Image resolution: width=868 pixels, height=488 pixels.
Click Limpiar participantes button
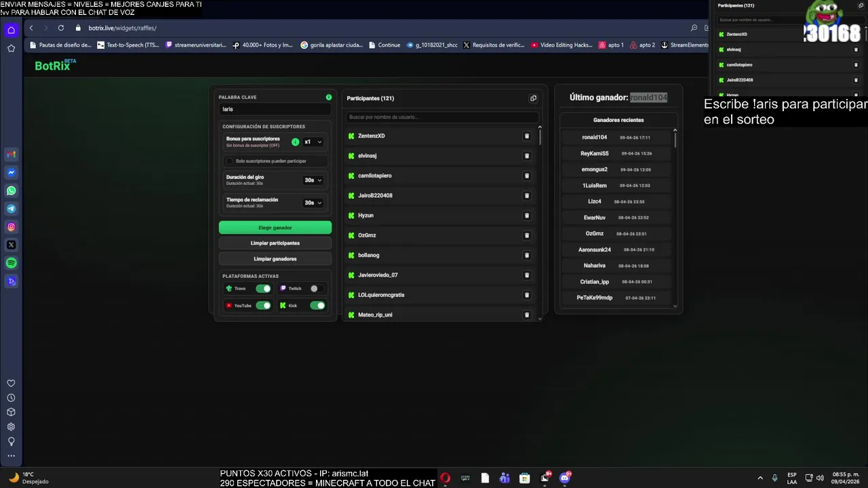click(x=275, y=243)
